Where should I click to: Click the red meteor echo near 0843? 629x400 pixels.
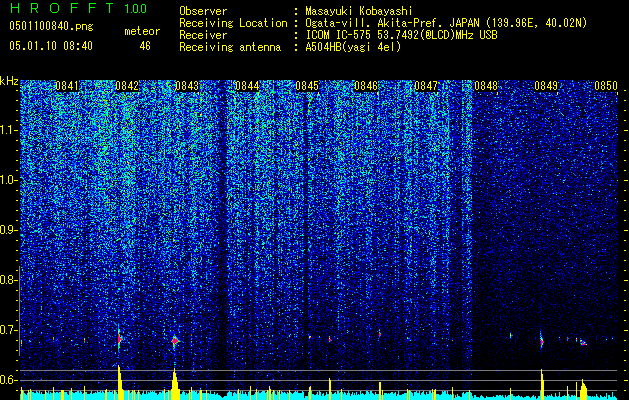coord(175,341)
